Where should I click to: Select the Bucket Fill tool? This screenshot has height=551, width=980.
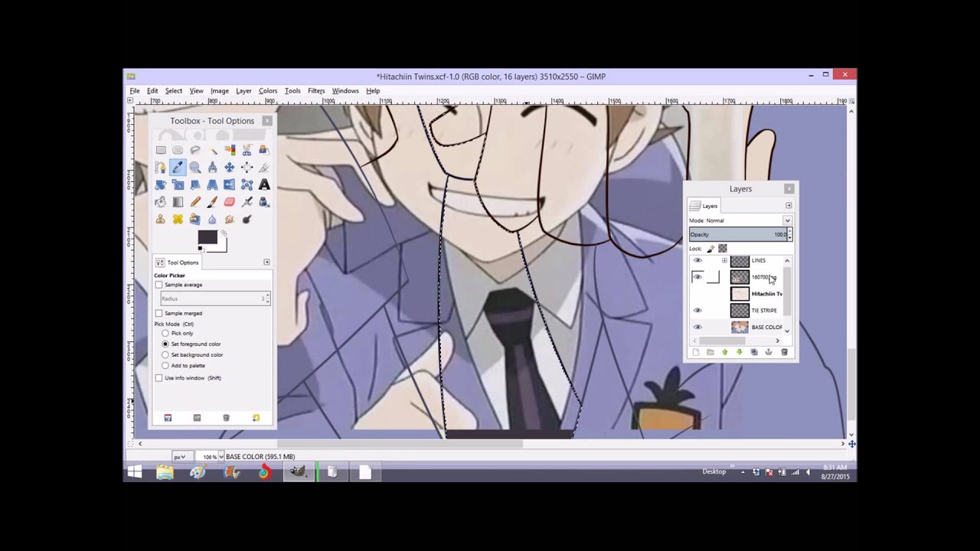coord(161,202)
